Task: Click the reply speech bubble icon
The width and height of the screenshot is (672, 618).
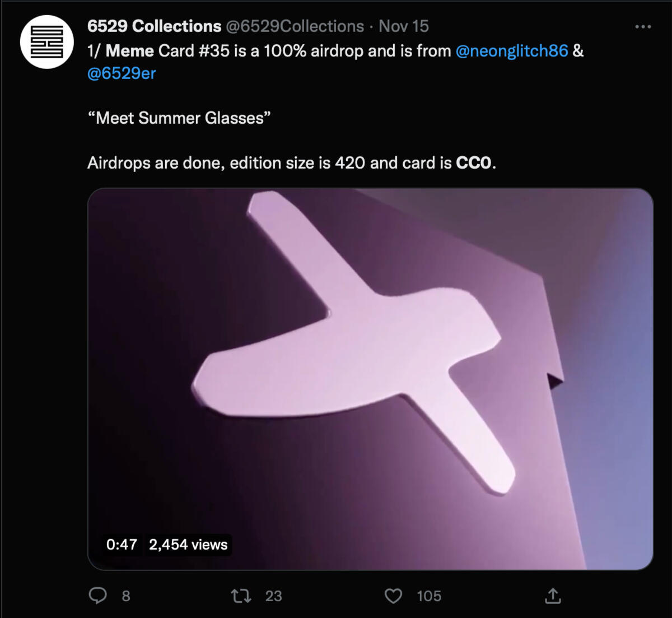Action: click(x=98, y=596)
